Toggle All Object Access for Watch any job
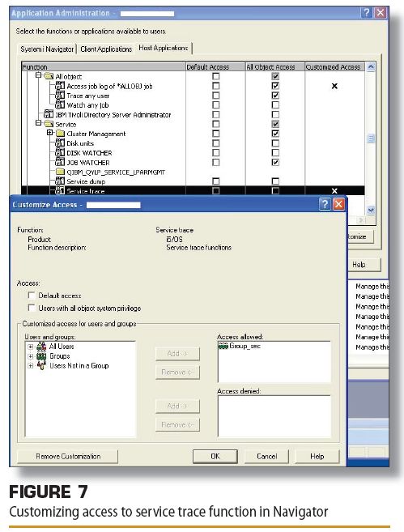 coord(275,104)
